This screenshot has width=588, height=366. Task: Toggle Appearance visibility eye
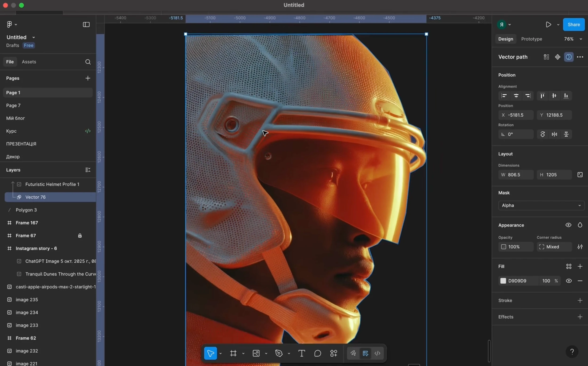point(568,225)
